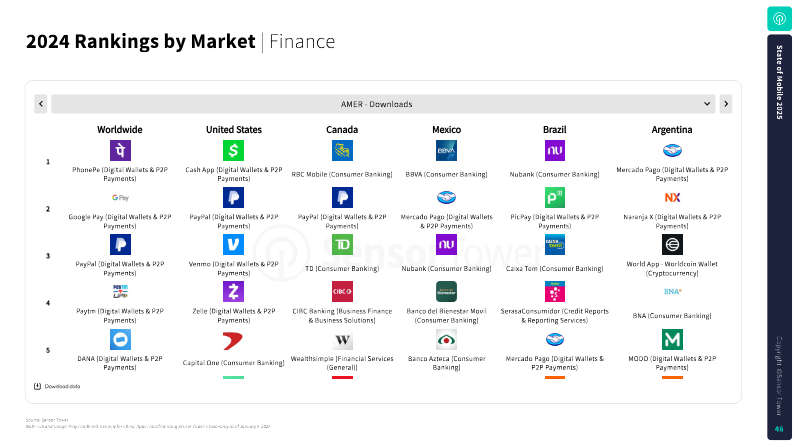Go to previous ranking with left arrow

[x=41, y=104]
